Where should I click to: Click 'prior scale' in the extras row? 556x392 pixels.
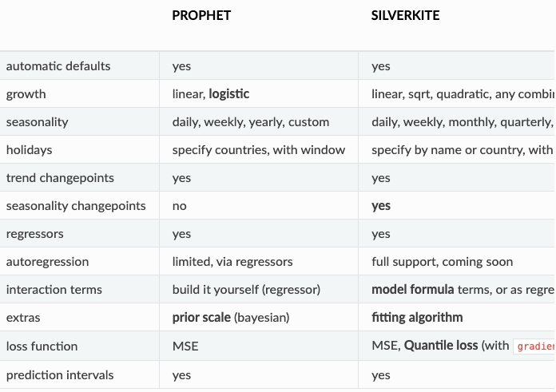click(x=201, y=318)
